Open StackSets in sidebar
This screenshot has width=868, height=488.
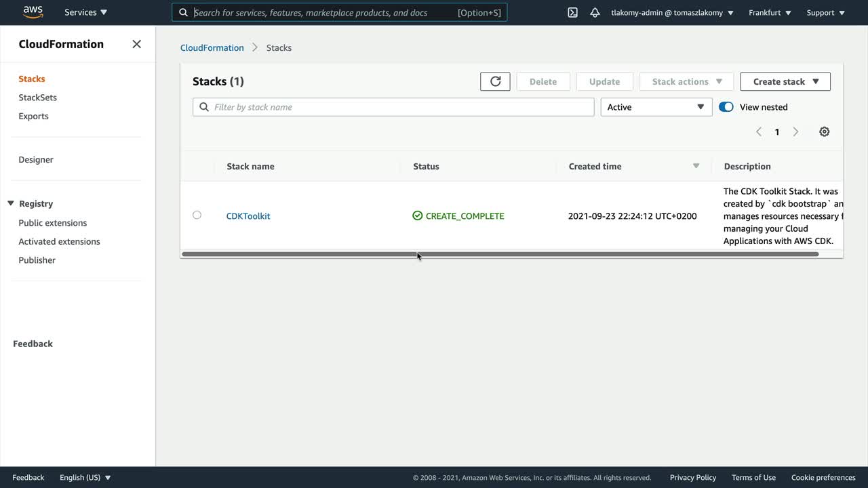[37, 98]
